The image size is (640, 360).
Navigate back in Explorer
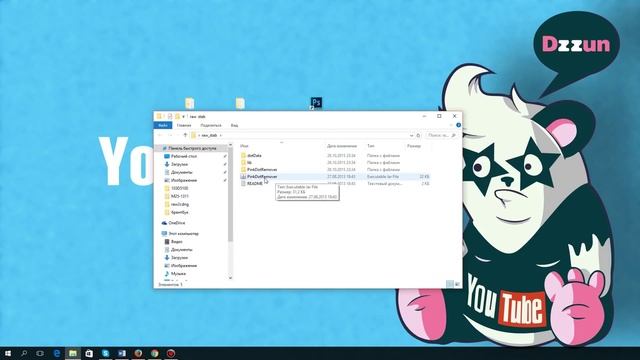160,135
